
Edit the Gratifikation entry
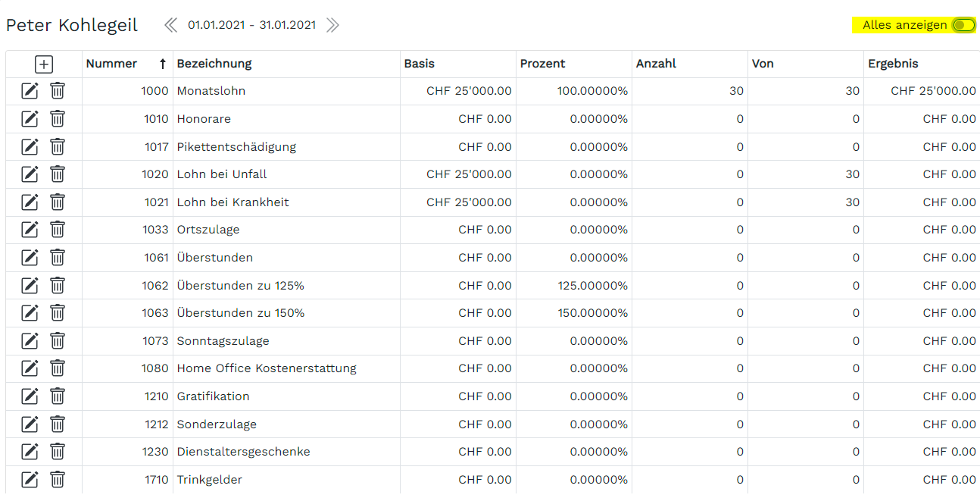[x=30, y=396]
